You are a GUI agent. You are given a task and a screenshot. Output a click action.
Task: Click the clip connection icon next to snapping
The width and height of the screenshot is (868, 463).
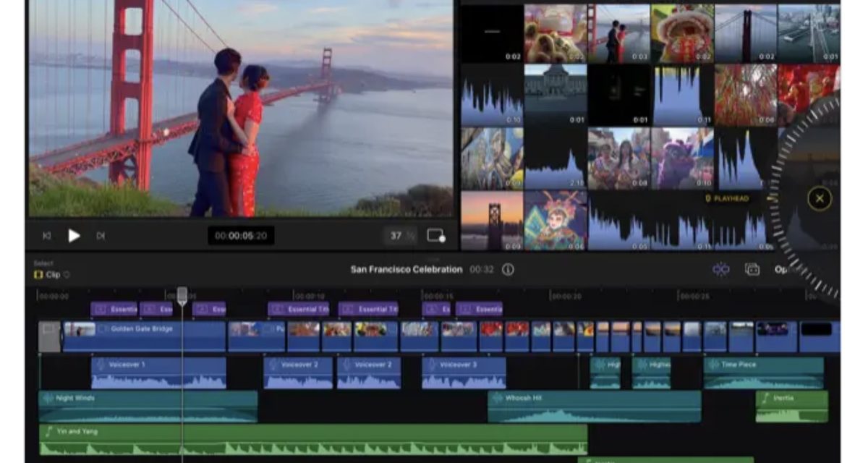pyautogui.click(x=752, y=270)
